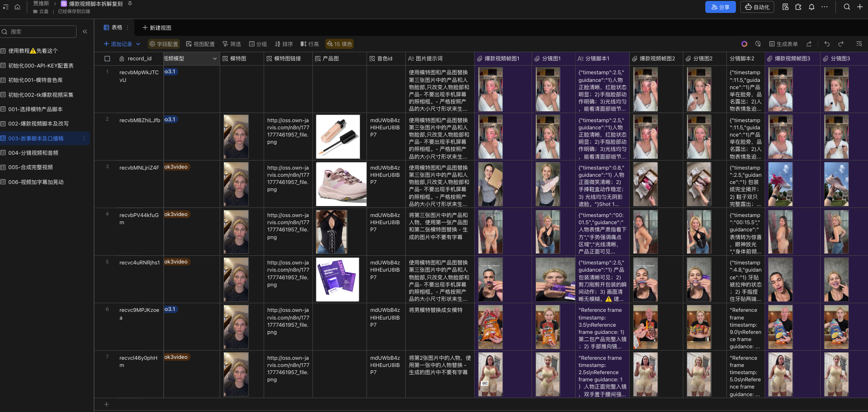Image resolution: width=868 pixels, height=412 pixels.
Task: Pin the document using the pin icon
Action: coord(130,4)
